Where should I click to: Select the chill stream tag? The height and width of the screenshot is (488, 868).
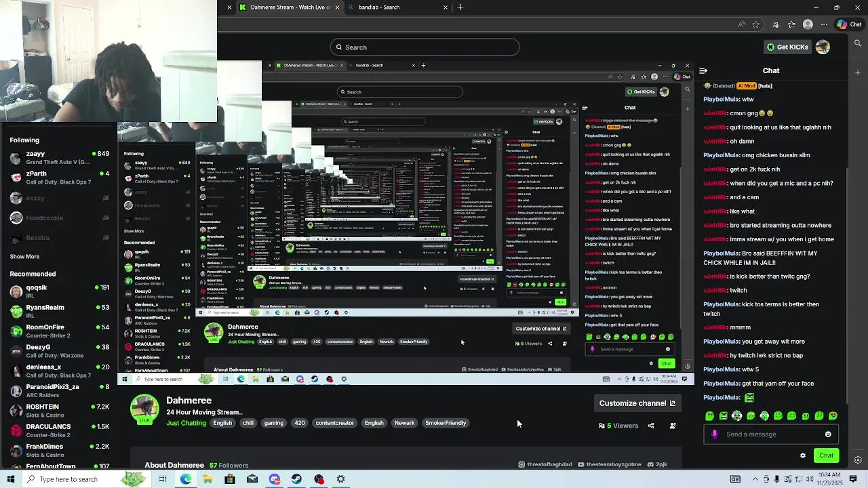point(248,423)
